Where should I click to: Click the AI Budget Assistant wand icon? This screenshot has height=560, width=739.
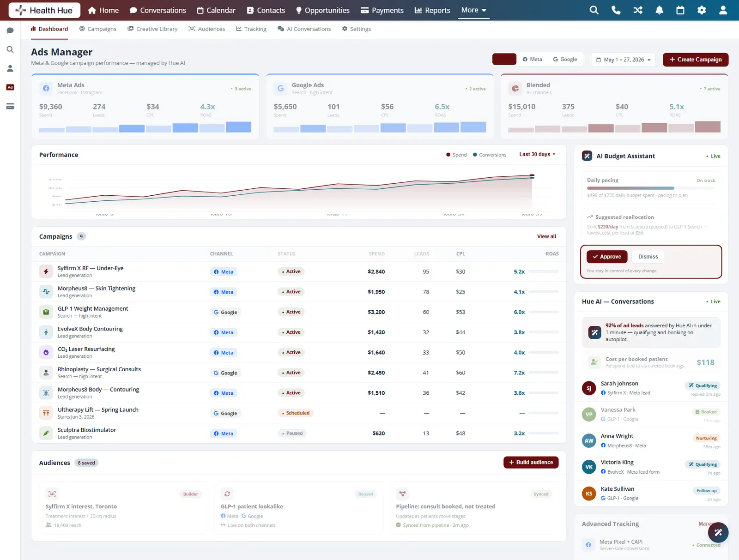tap(587, 156)
